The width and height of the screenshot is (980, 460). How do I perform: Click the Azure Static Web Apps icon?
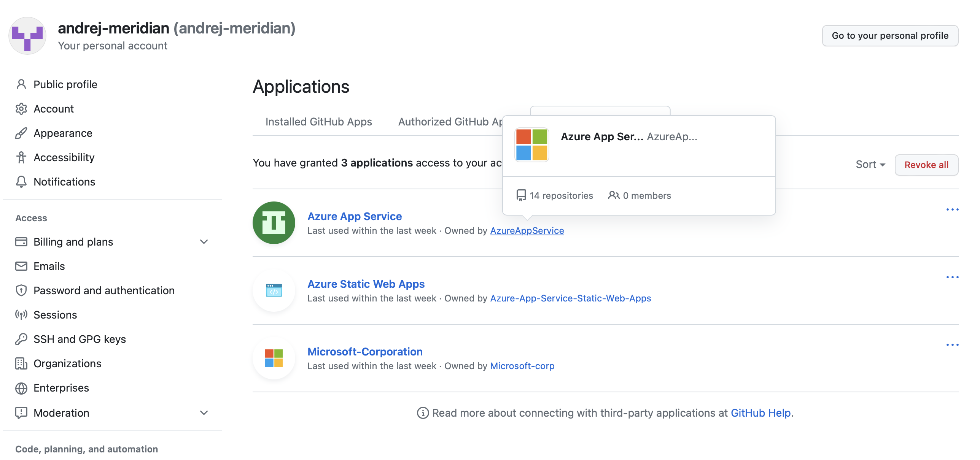point(274,290)
